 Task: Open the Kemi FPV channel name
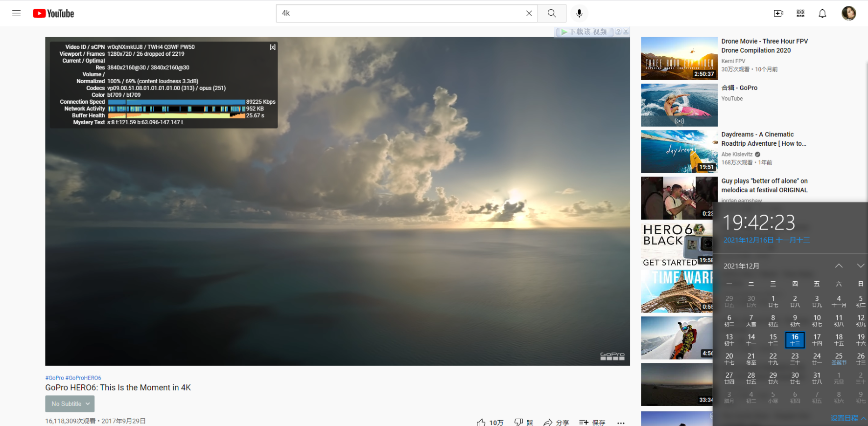click(733, 61)
